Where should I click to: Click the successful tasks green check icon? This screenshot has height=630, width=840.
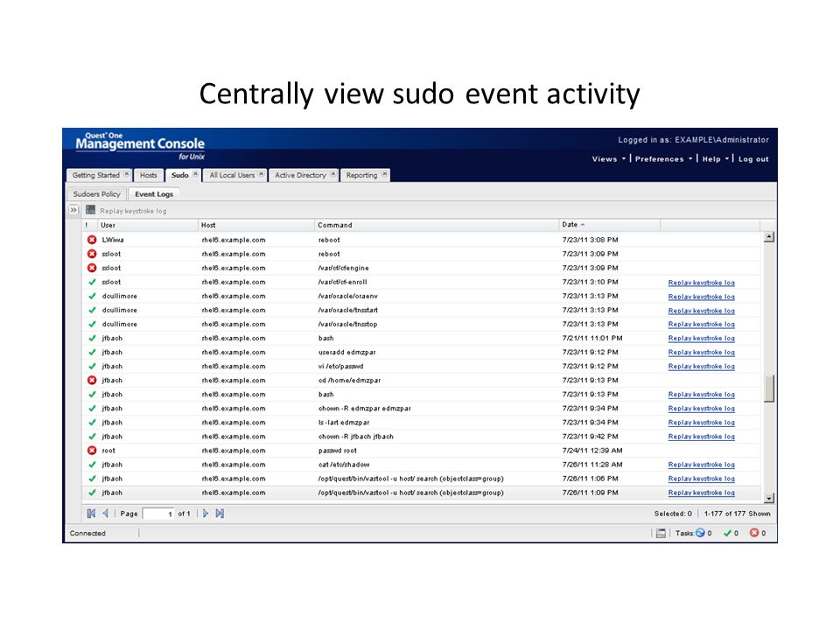coord(727,533)
